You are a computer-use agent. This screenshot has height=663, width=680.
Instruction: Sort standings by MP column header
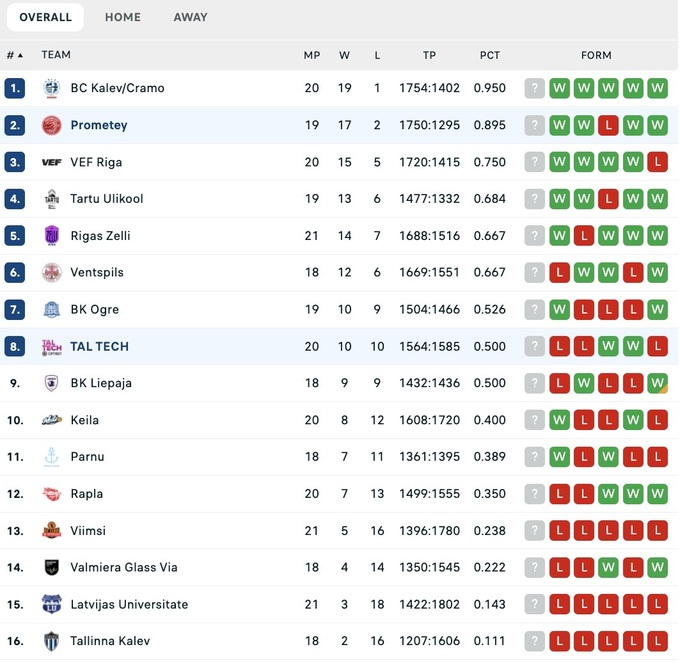coord(312,55)
